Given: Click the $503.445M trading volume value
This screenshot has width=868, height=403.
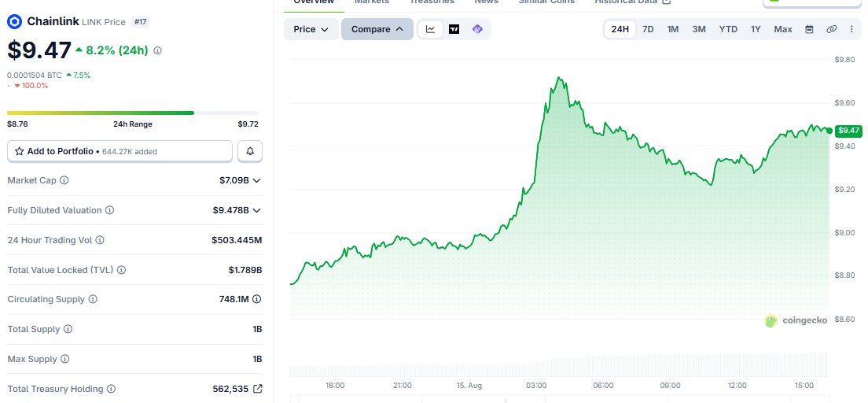Looking at the screenshot, I should (x=237, y=240).
